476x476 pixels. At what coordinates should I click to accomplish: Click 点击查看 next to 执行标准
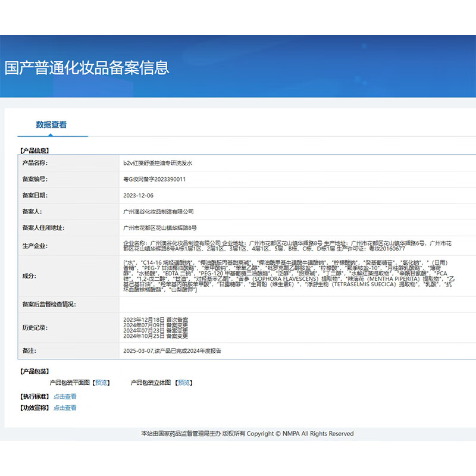[65, 396]
